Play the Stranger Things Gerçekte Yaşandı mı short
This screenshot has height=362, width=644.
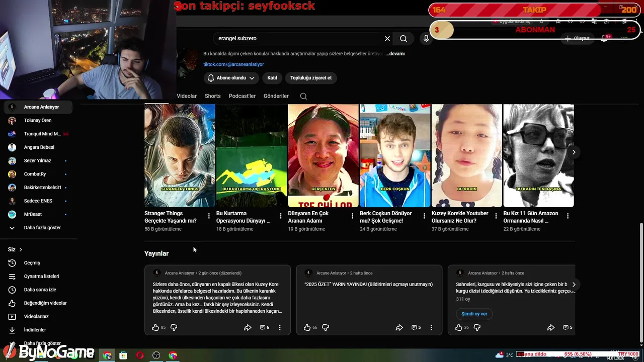click(x=180, y=155)
